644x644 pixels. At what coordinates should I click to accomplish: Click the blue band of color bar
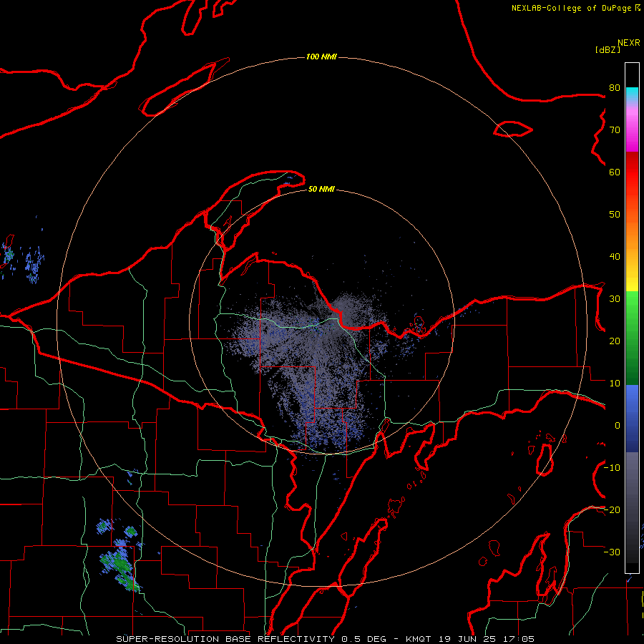coord(632,419)
